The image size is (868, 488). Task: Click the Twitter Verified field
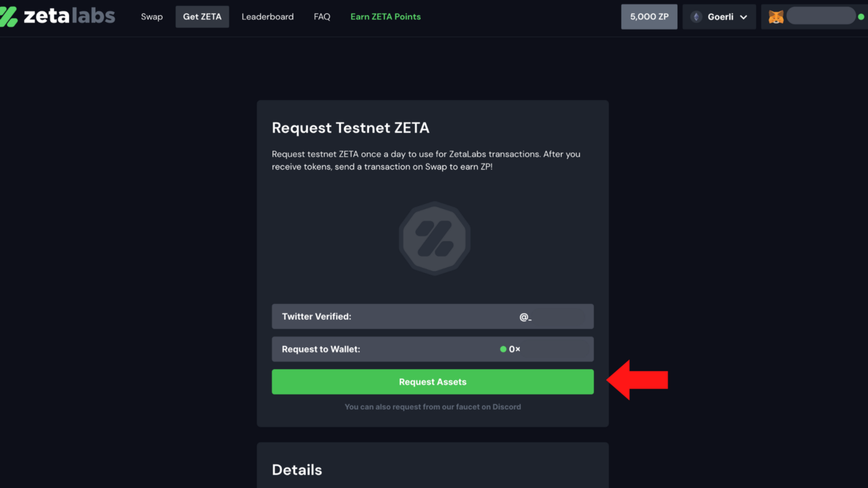click(x=433, y=316)
